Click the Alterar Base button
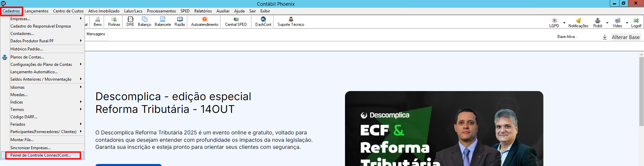The height and width of the screenshot is (166, 644). pyautogui.click(x=626, y=37)
